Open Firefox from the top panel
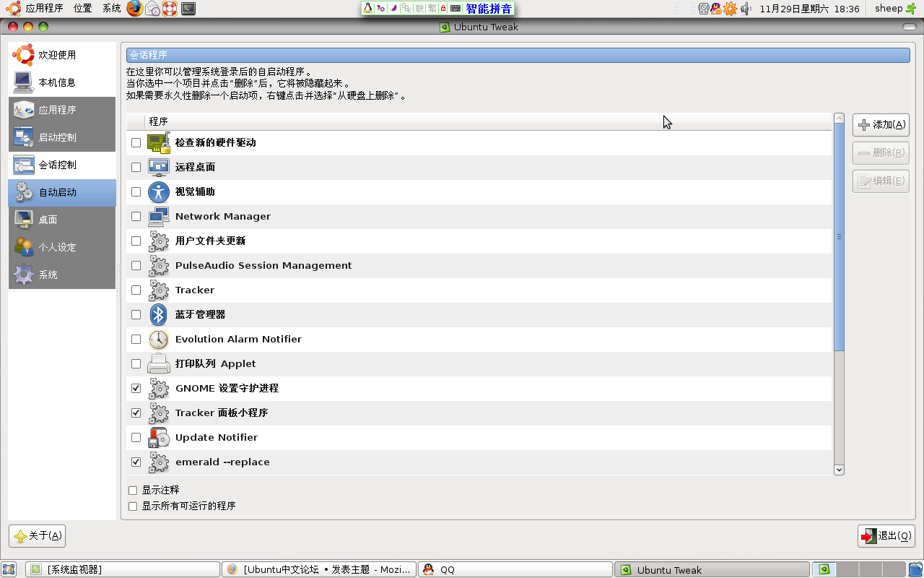 (135, 9)
